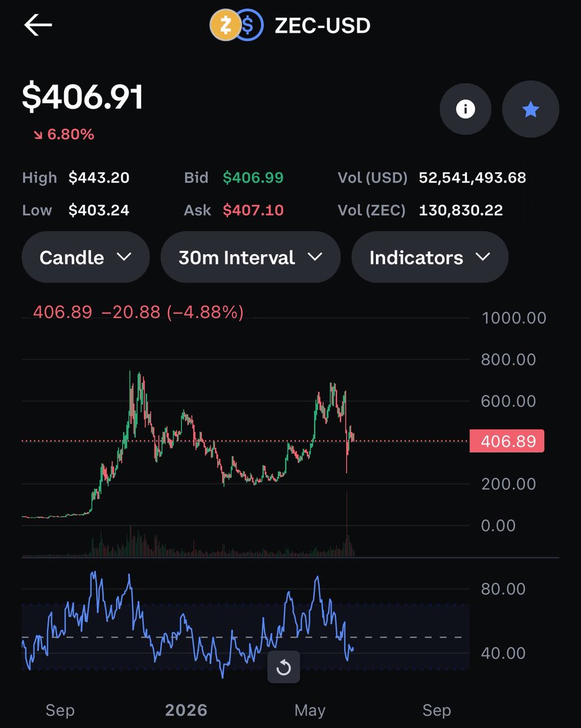Screen dimensions: 581x728
Task: Click the RSI 40.00 axis label
Action: (x=503, y=653)
